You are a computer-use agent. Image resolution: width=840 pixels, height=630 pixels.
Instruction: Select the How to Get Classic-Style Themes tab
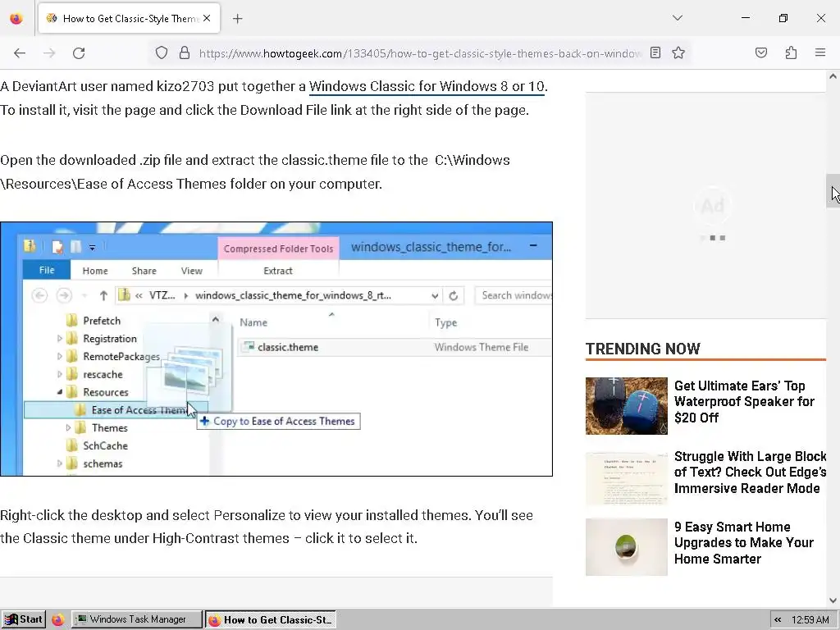(130, 19)
